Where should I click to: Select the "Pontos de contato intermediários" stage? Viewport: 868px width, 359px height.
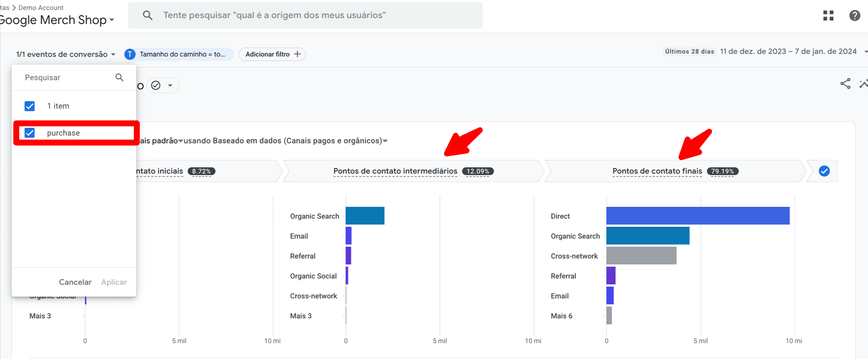coord(395,171)
